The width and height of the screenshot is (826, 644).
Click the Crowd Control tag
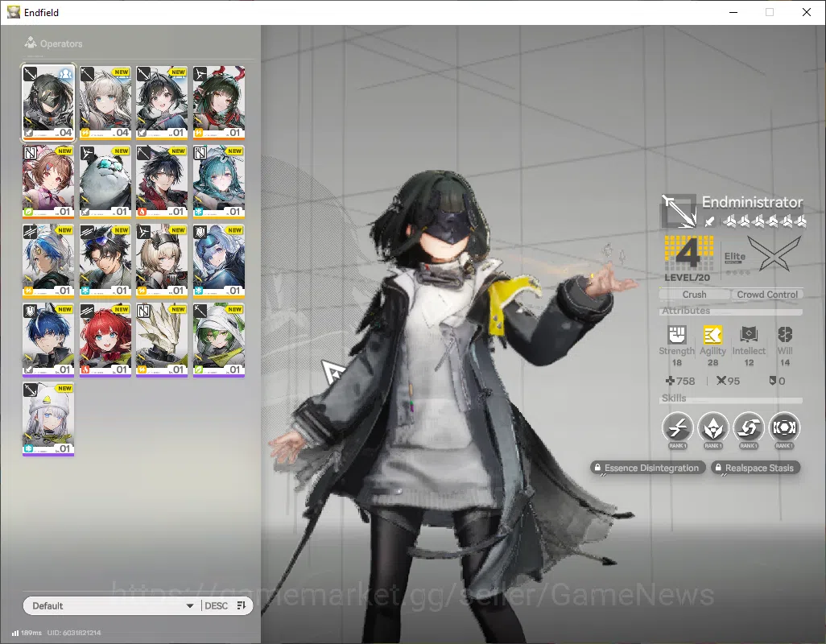pyautogui.click(x=767, y=295)
